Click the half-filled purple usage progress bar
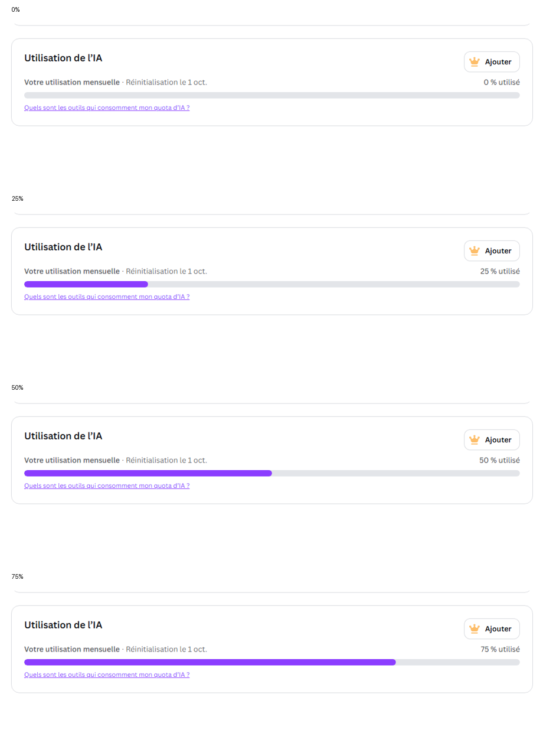543x756 pixels. pos(272,473)
